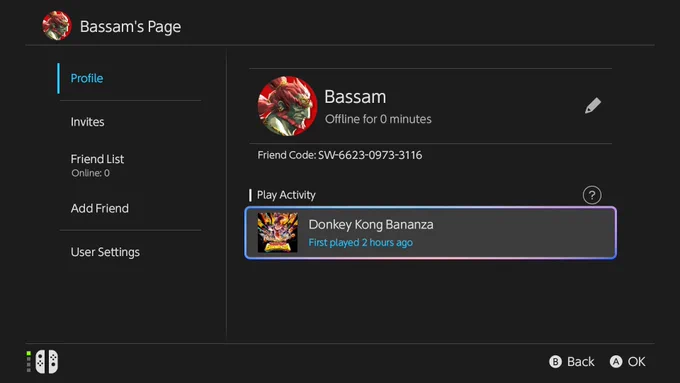Click the Friend Code SW-6623-0973-3116 text
This screenshot has width=680, height=383.
(x=340, y=155)
